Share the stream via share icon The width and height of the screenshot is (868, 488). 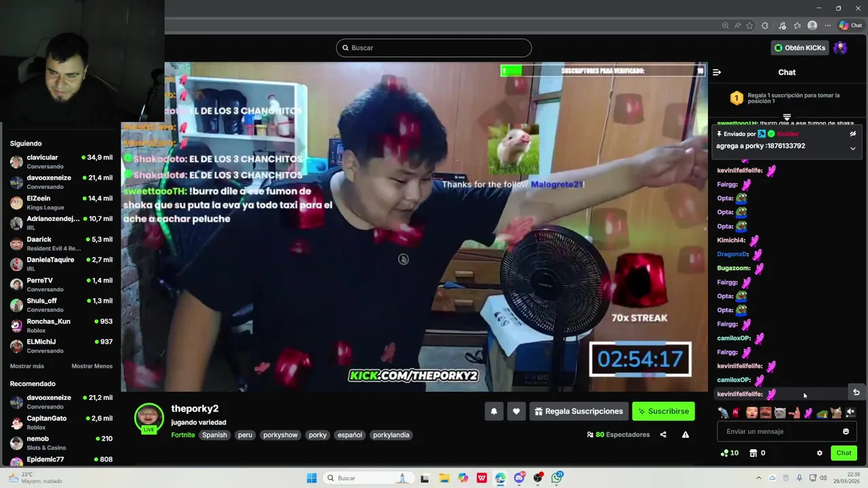tap(663, 434)
